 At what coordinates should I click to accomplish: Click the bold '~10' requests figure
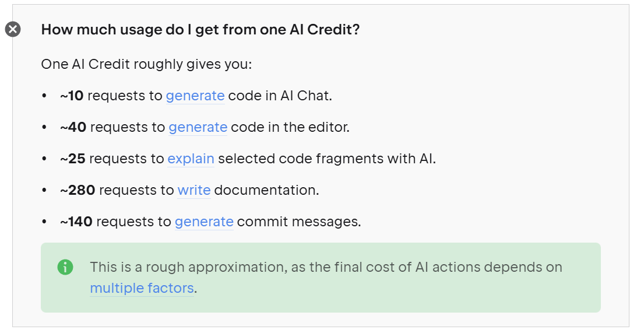72,96
